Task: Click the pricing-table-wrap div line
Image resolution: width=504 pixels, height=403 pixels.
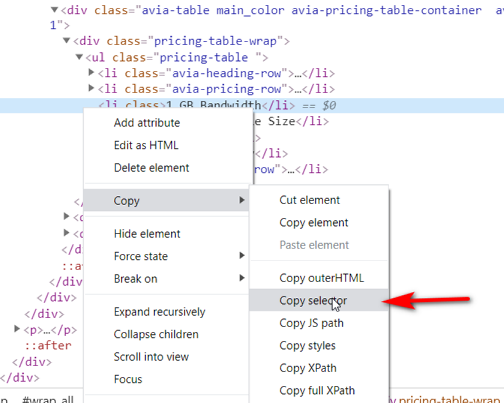Action: click(181, 41)
